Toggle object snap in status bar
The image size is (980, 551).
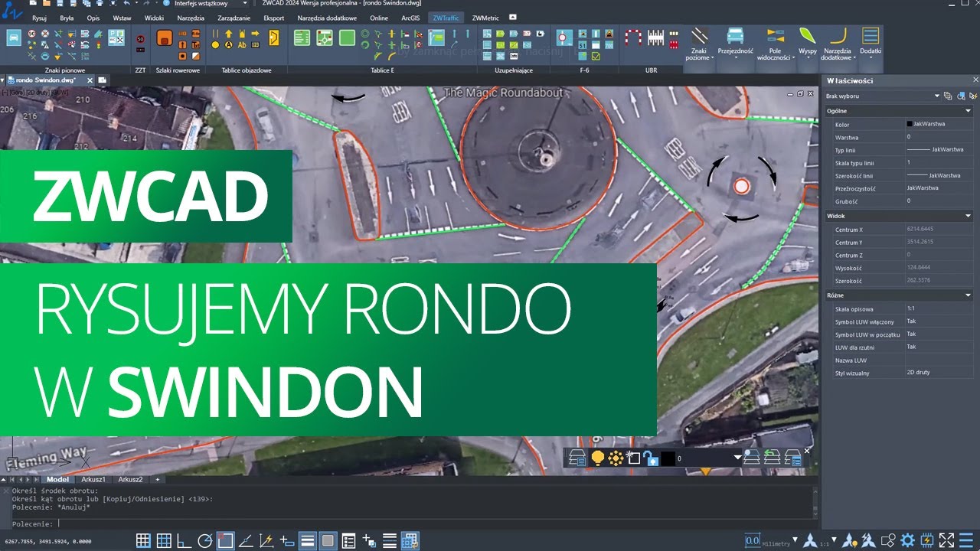click(x=225, y=540)
